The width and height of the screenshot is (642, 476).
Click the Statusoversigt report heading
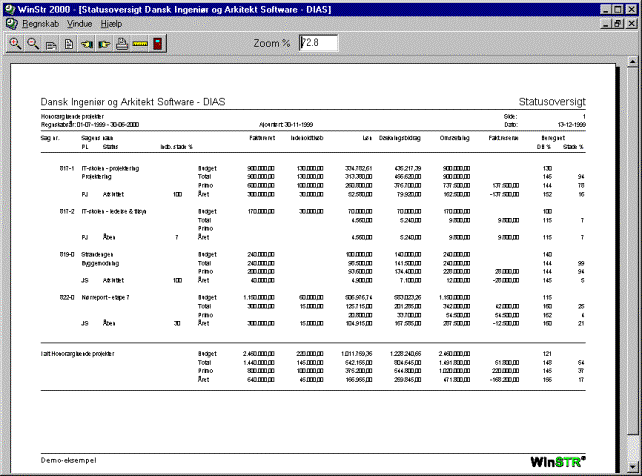click(x=552, y=102)
